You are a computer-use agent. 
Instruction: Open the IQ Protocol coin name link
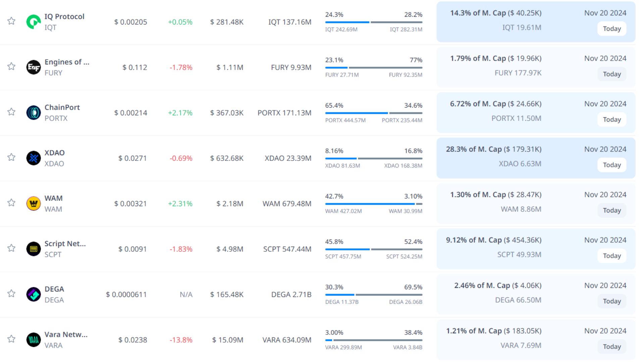pyautogui.click(x=64, y=16)
